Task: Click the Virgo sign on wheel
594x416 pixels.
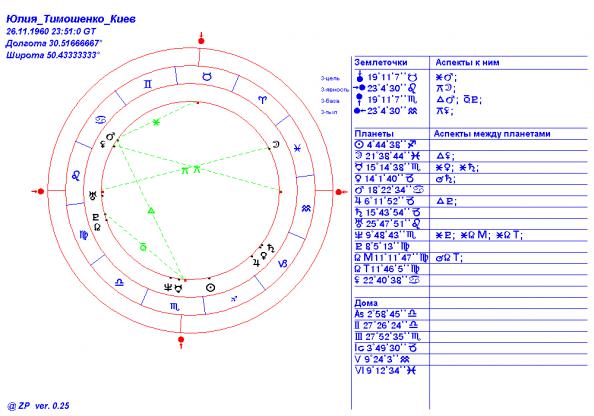Action: click(x=84, y=235)
